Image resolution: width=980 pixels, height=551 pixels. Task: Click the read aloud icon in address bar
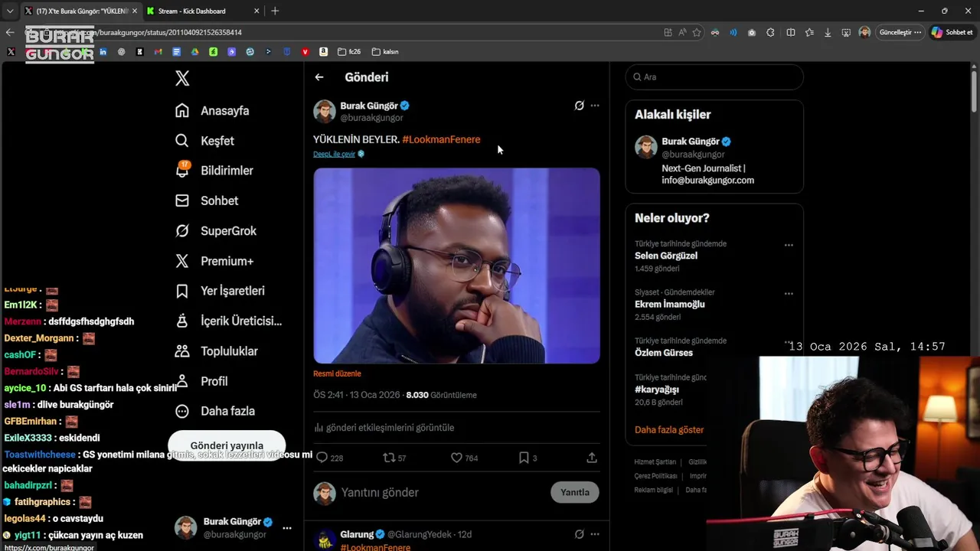(x=682, y=32)
